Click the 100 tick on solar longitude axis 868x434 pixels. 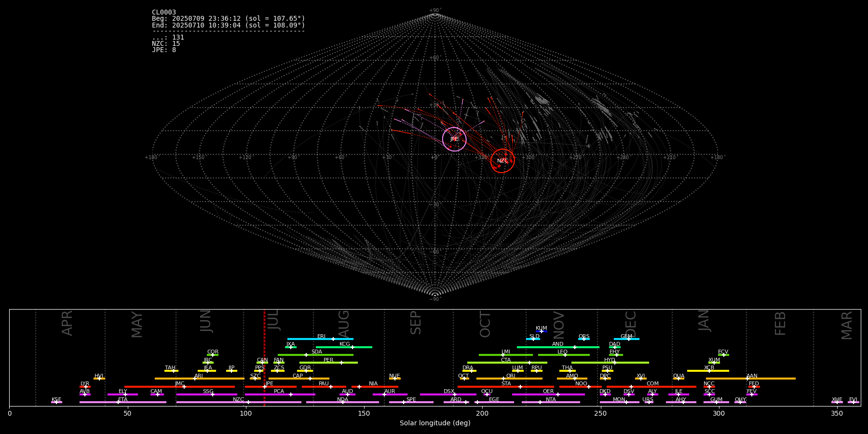246,414
